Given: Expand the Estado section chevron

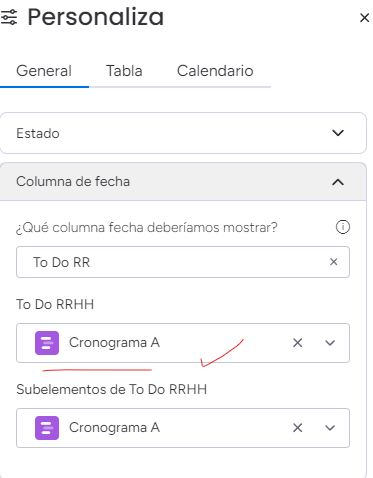Looking at the screenshot, I should (338, 133).
